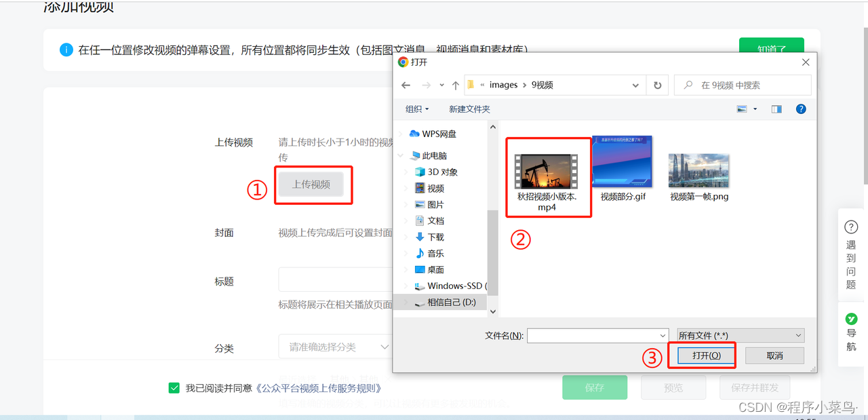Select WPS网盘 in navigation tree

point(439,134)
